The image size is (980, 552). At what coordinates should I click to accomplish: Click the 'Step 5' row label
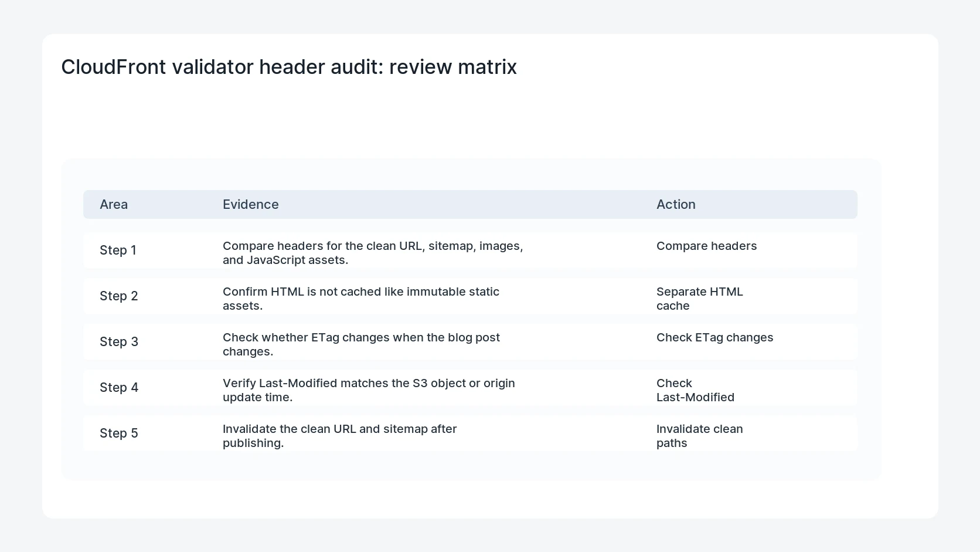click(x=119, y=433)
